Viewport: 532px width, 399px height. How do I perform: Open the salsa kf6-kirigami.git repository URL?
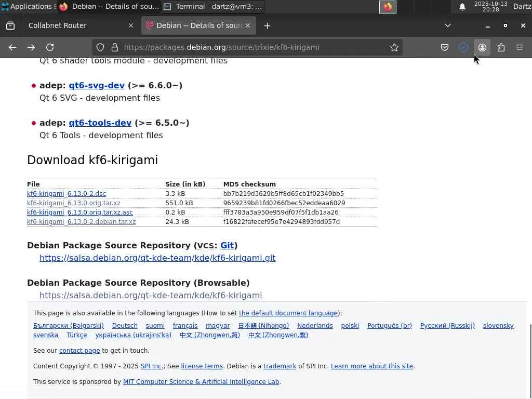(x=157, y=258)
